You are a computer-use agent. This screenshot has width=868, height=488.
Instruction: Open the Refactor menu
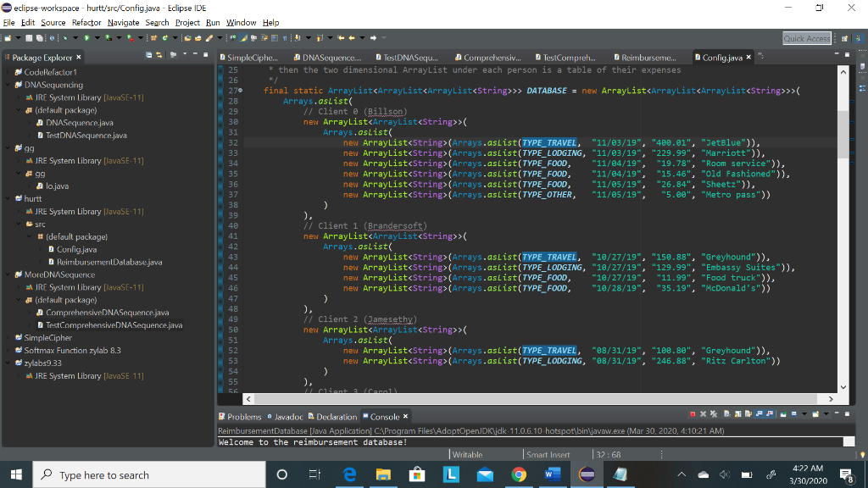click(x=86, y=22)
